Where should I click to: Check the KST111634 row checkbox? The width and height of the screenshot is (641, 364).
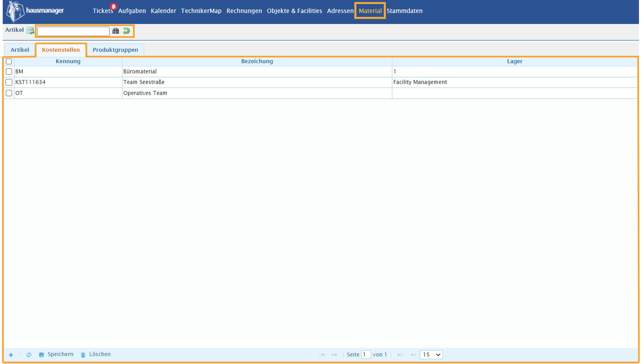point(9,82)
